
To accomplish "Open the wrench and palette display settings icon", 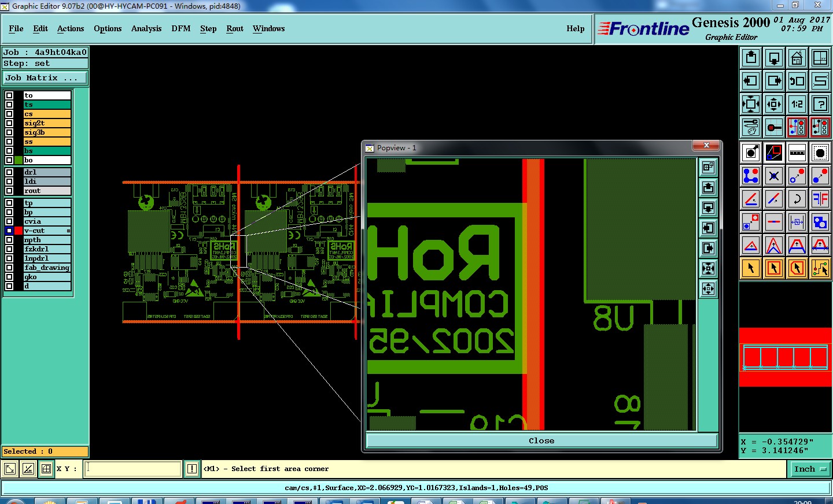I will tap(751, 127).
